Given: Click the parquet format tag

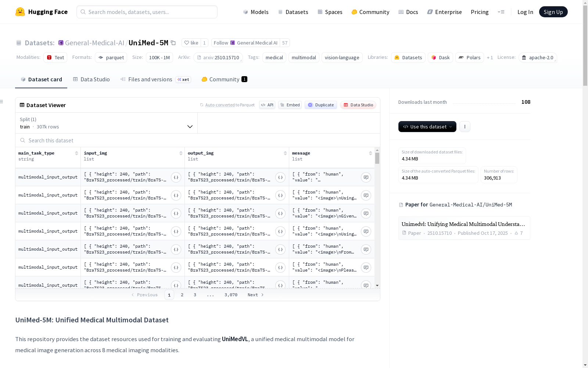Looking at the screenshot, I should [x=111, y=57].
